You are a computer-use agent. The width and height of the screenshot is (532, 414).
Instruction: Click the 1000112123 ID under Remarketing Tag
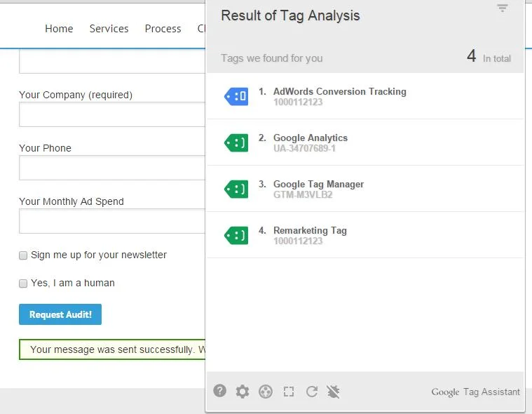pyautogui.click(x=298, y=241)
